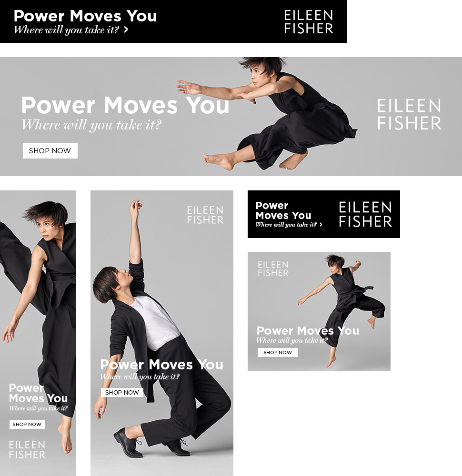Image resolution: width=462 pixels, height=476 pixels.
Task: Click Eileen Fisher logo in tall middle banner
Action: pos(205,215)
